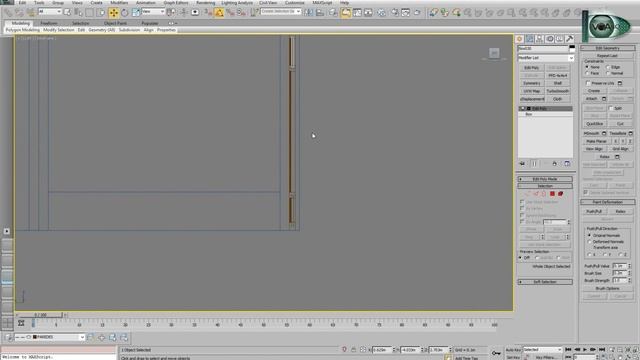Select the Select and Scale tool

pyautogui.click(x=136, y=13)
